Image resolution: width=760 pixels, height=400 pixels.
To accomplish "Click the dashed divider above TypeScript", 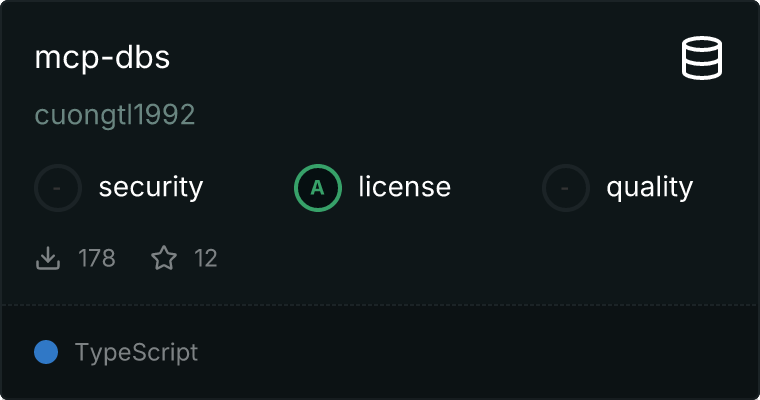I will 380,304.
